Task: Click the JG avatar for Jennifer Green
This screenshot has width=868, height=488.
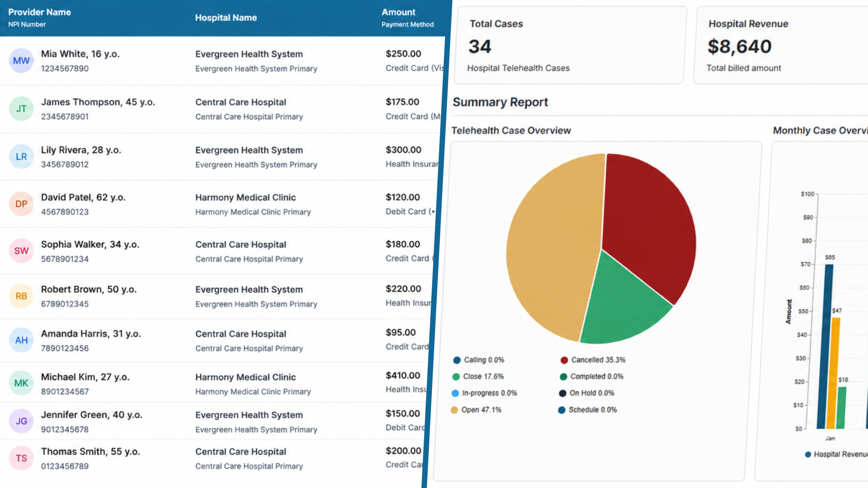Action: 21,421
